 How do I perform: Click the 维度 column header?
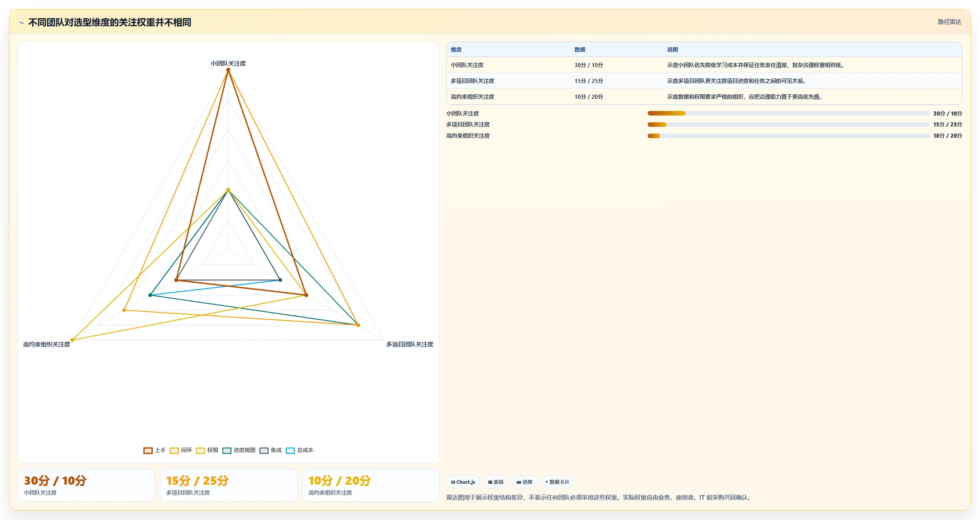[456, 50]
